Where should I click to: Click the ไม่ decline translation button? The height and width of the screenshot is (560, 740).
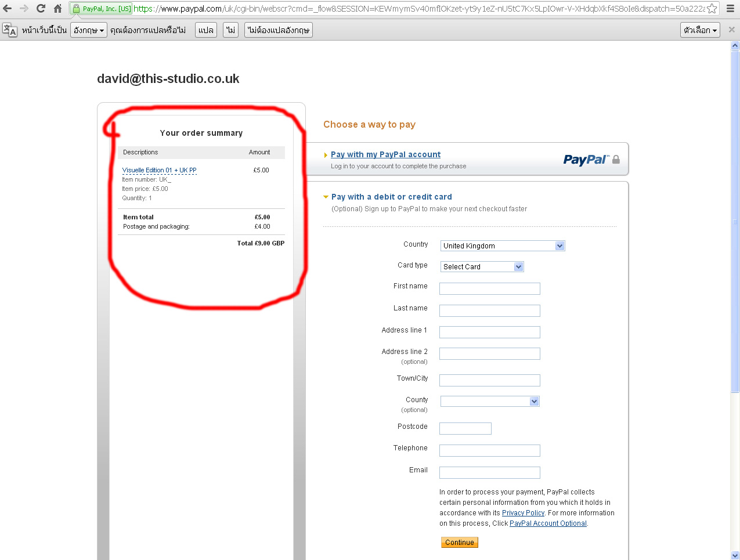(231, 30)
